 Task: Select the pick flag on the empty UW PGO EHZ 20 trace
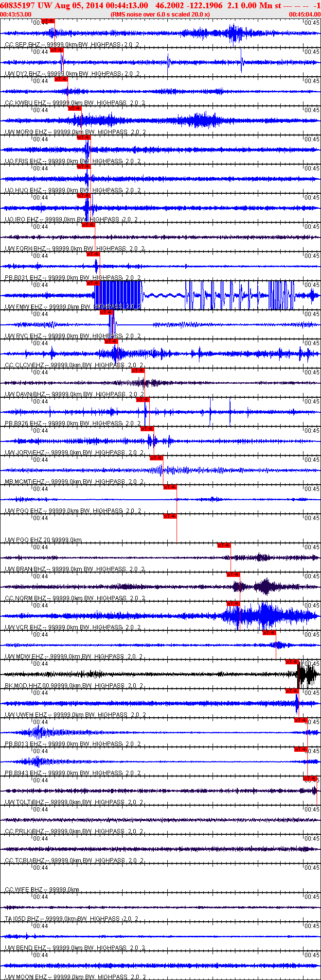(x=170, y=516)
